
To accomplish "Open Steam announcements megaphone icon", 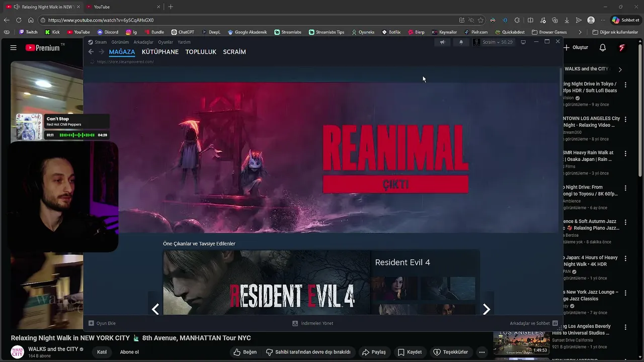I will tap(442, 42).
